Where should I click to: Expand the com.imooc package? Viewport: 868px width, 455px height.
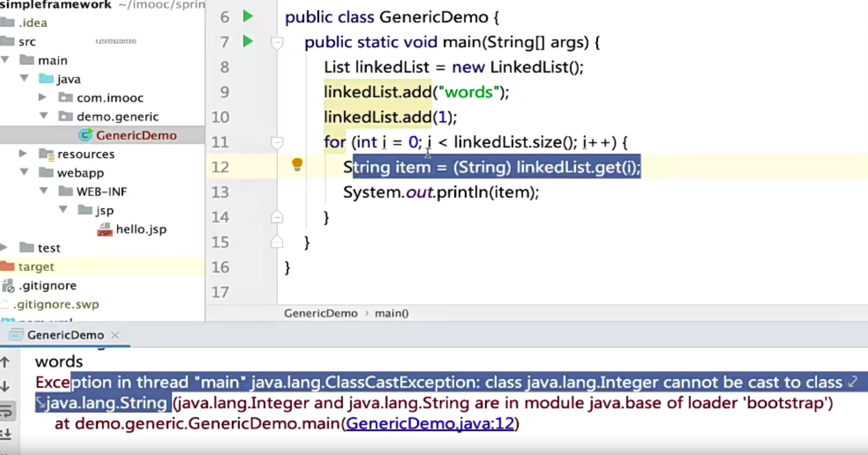point(43,97)
